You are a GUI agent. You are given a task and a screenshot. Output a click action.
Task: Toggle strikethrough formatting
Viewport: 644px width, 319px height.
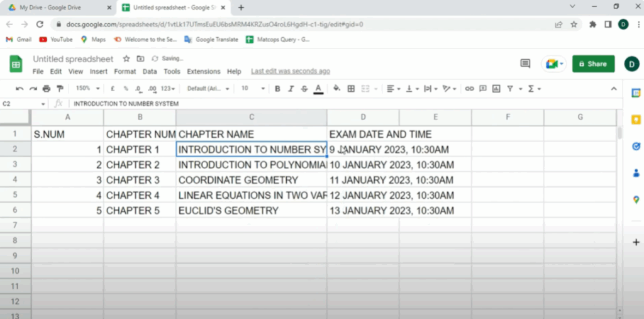[x=304, y=89]
